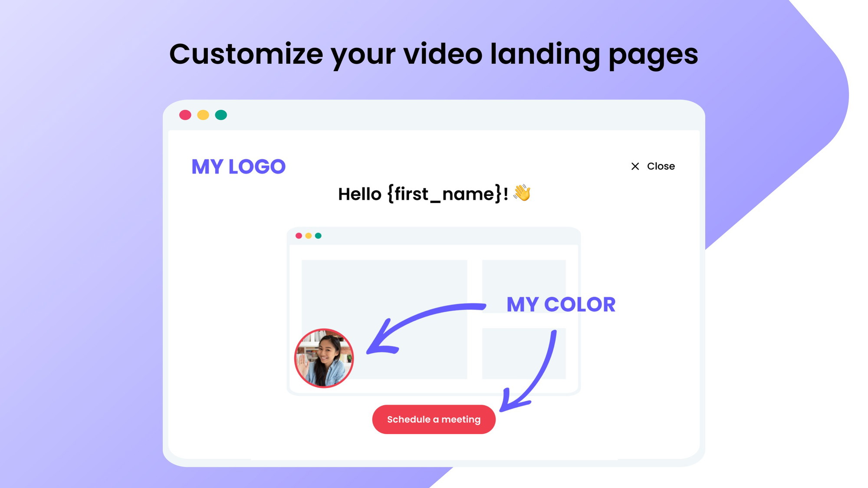Click the large green dot in the outer window bar
This screenshot has width=868, height=488.
pyautogui.click(x=221, y=115)
